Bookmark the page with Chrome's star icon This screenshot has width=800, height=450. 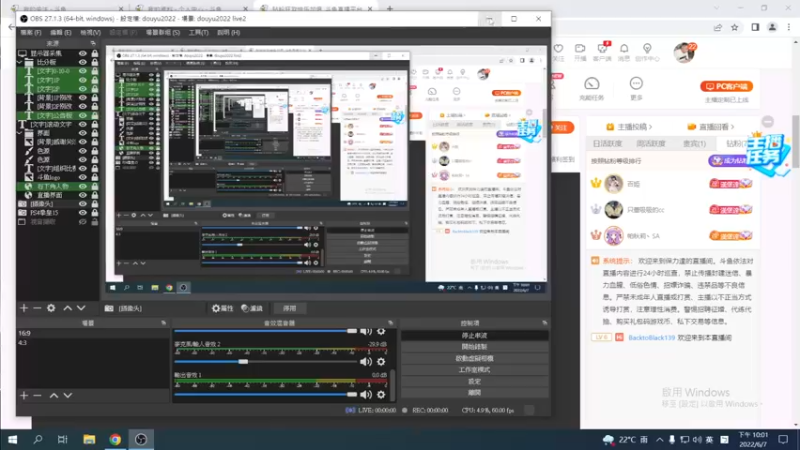(x=735, y=28)
